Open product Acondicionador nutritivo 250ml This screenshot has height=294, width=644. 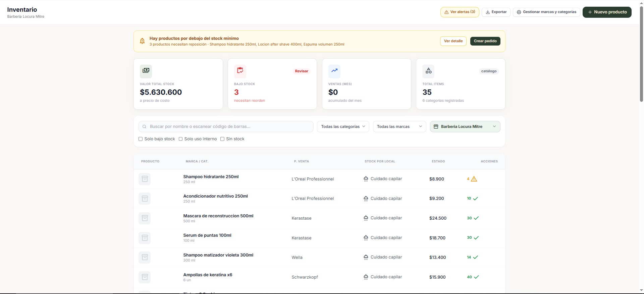215,196
